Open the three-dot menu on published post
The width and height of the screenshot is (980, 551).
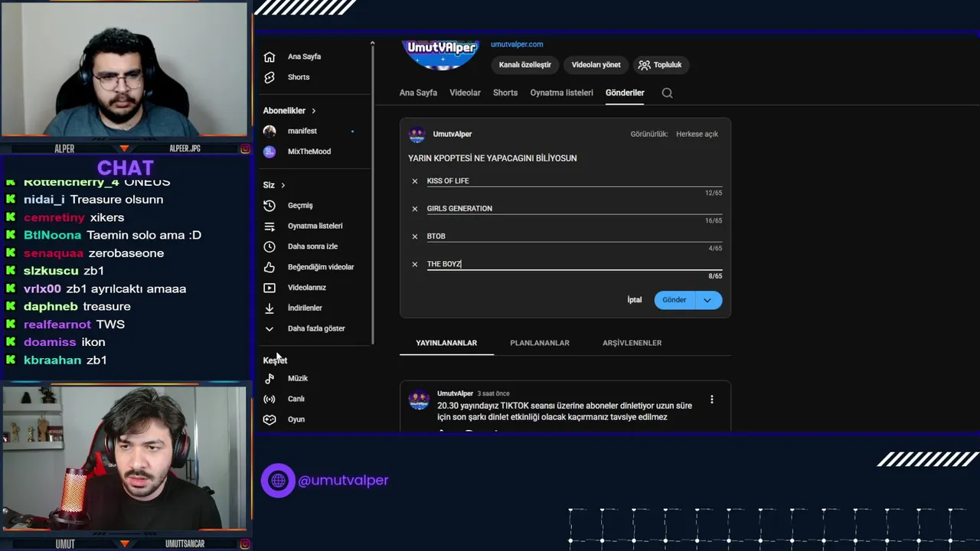[712, 399]
